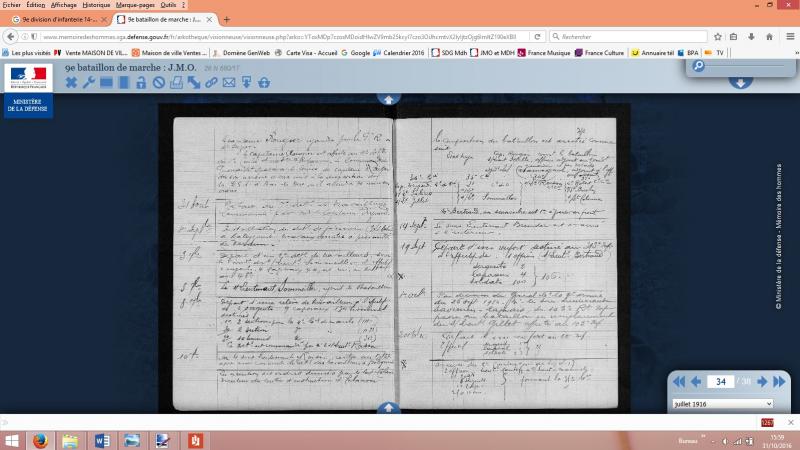Jump to last page with double right arrows

779,382
